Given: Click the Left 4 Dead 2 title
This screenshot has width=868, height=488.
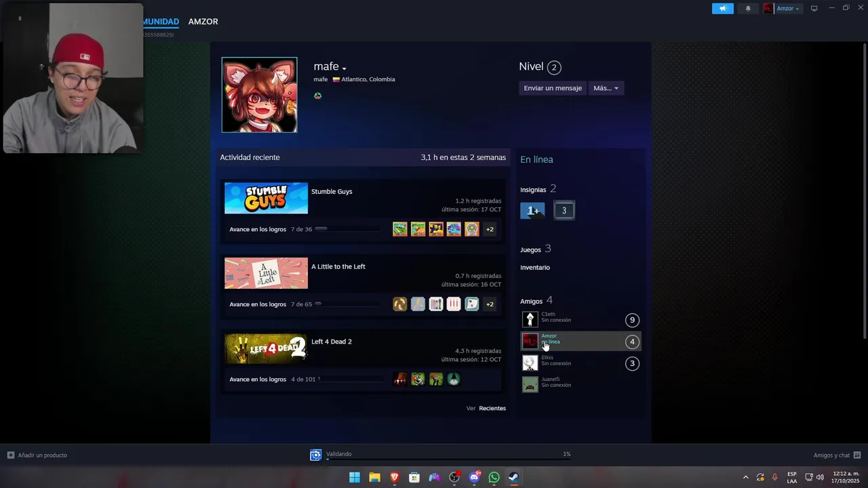Looking at the screenshot, I should click(x=332, y=342).
